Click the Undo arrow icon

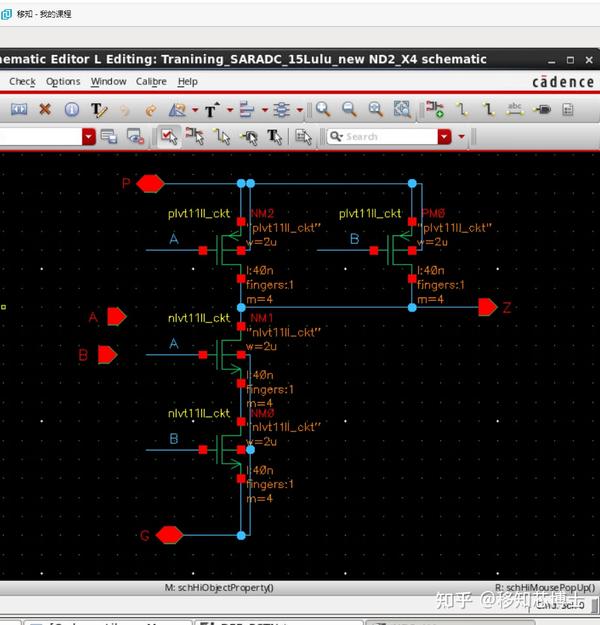[x=124, y=110]
